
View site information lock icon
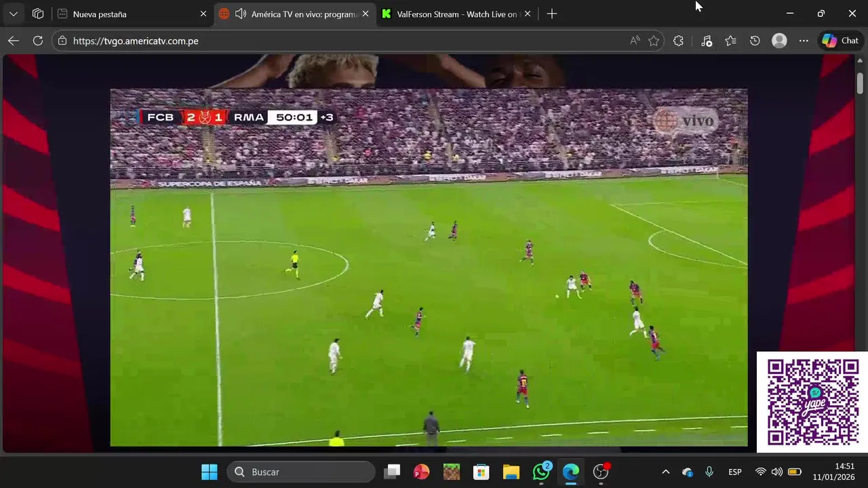62,41
